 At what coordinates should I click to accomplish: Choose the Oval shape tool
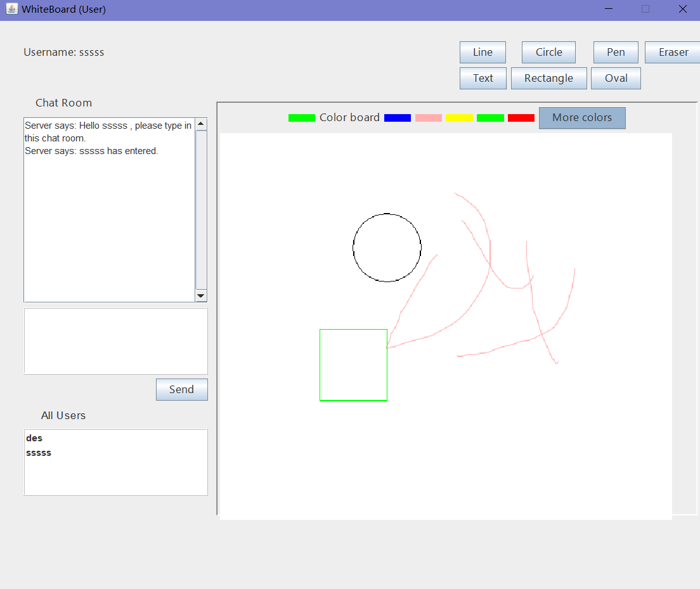coord(616,78)
